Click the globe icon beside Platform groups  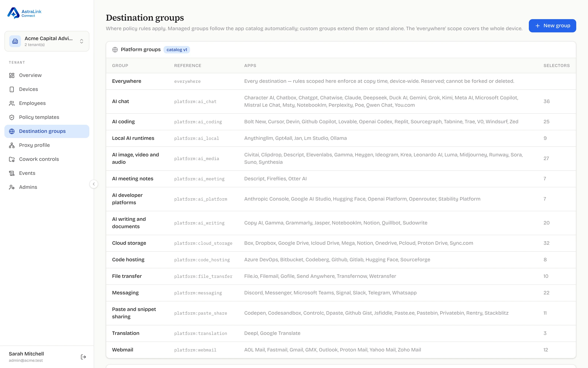[x=115, y=50]
